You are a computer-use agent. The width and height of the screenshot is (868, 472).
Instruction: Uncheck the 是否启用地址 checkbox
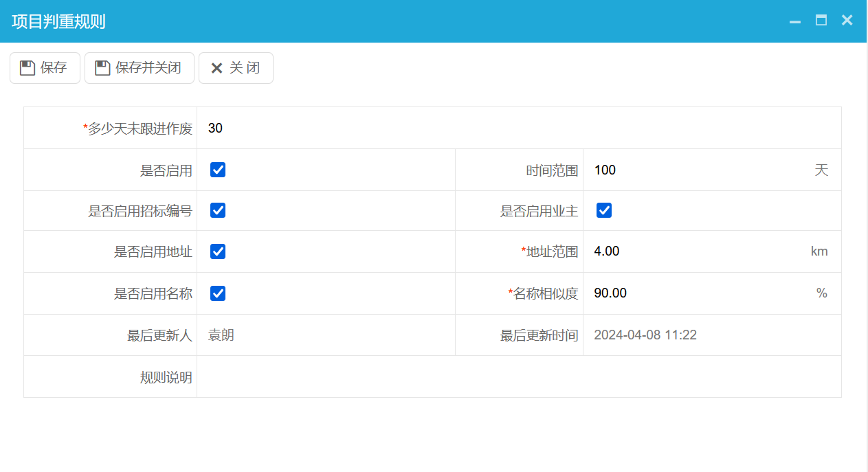click(217, 251)
